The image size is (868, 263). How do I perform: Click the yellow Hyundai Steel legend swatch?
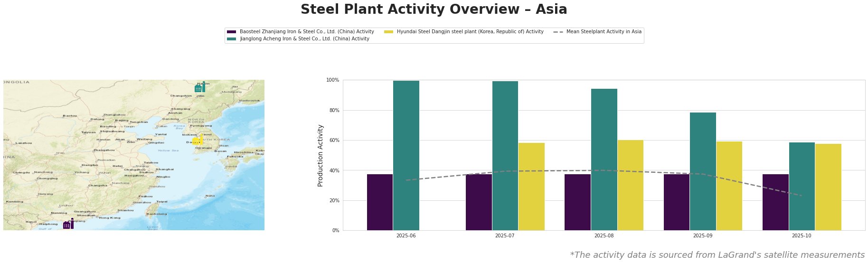point(389,32)
